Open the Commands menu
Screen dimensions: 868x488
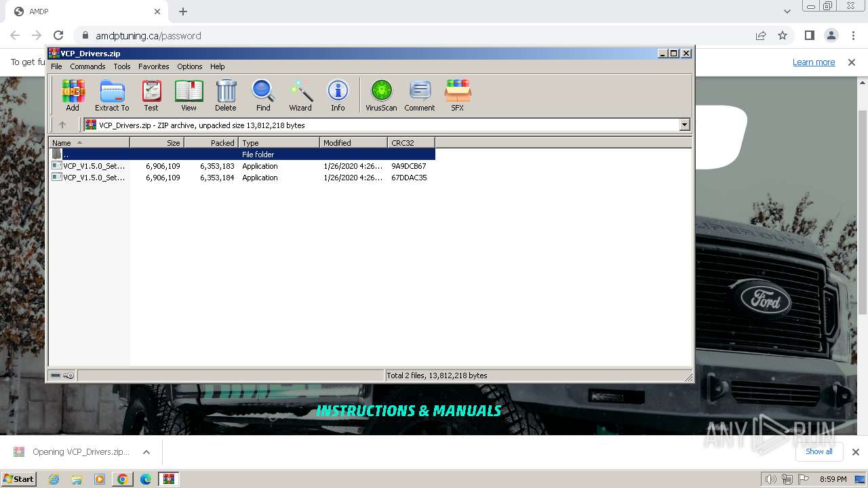pyautogui.click(x=87, y=66)
